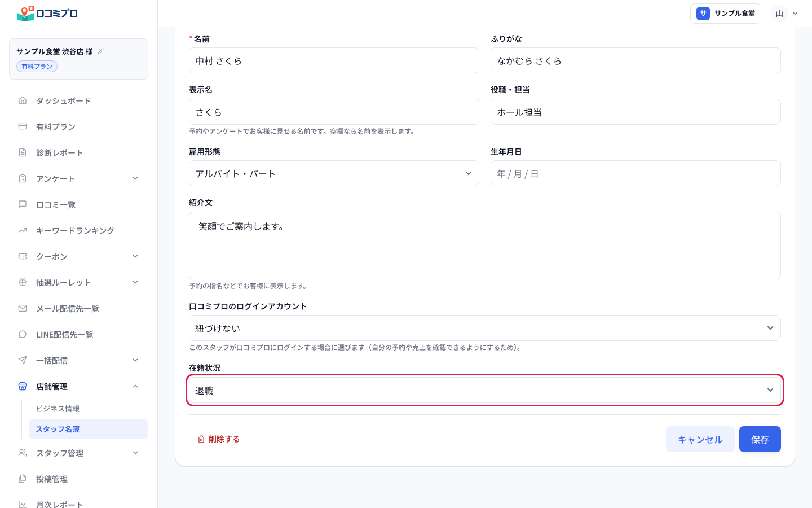Click the 表示名 field containing さくら

[x=334, y=112]
